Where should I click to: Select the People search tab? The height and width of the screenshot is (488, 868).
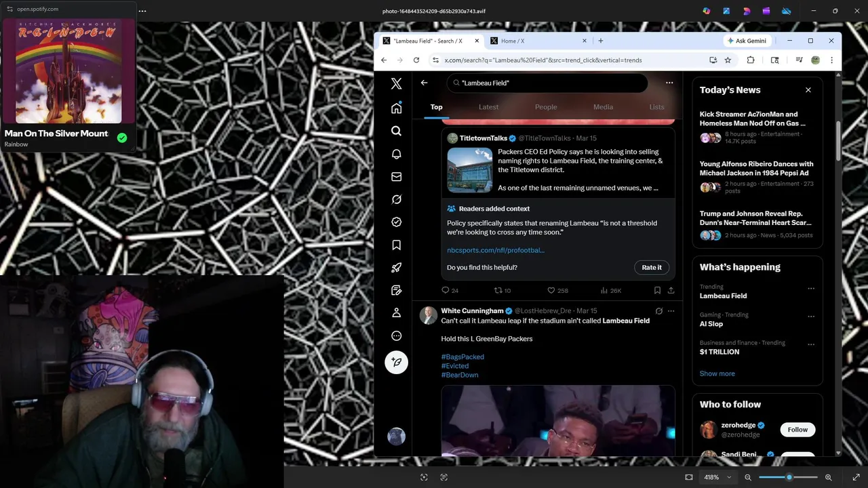[x=546, y=107]
